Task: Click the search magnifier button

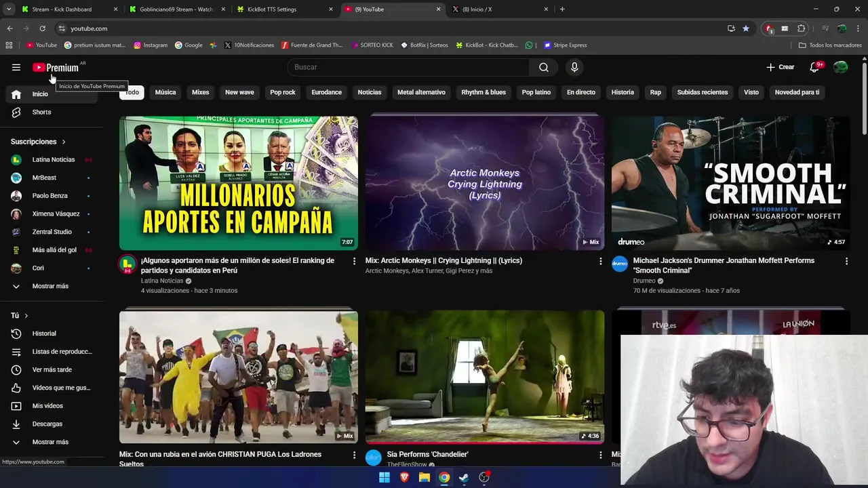Action: tap(544, 67)
